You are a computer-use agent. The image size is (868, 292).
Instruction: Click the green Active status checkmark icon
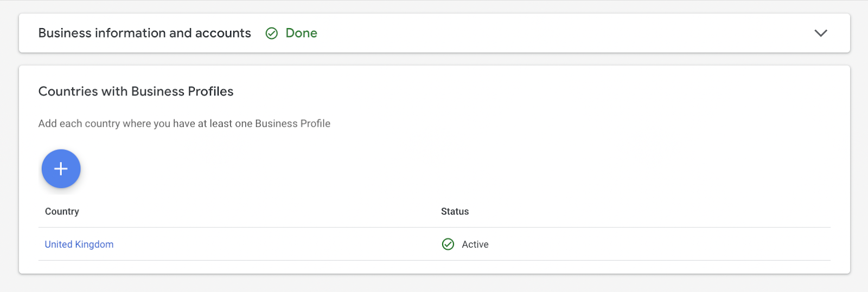pos(448,244)
